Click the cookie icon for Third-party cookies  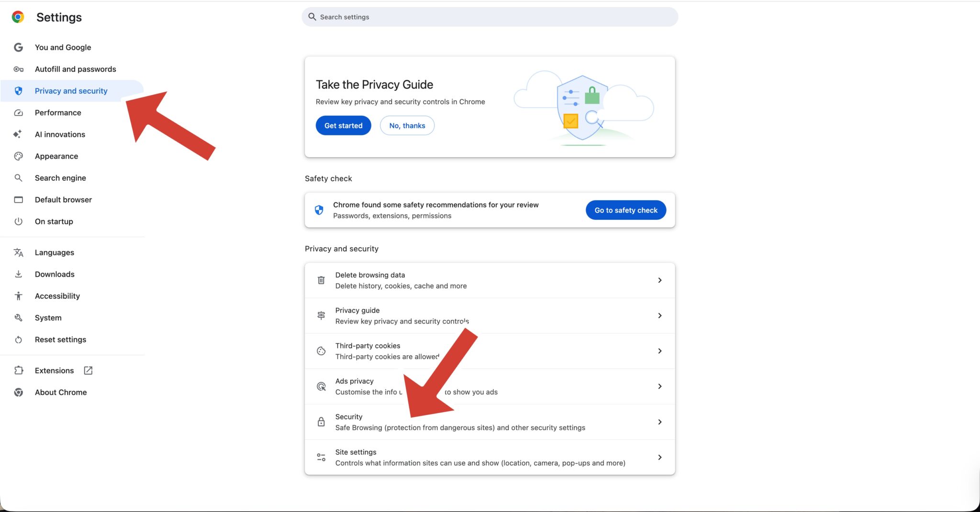321,351
